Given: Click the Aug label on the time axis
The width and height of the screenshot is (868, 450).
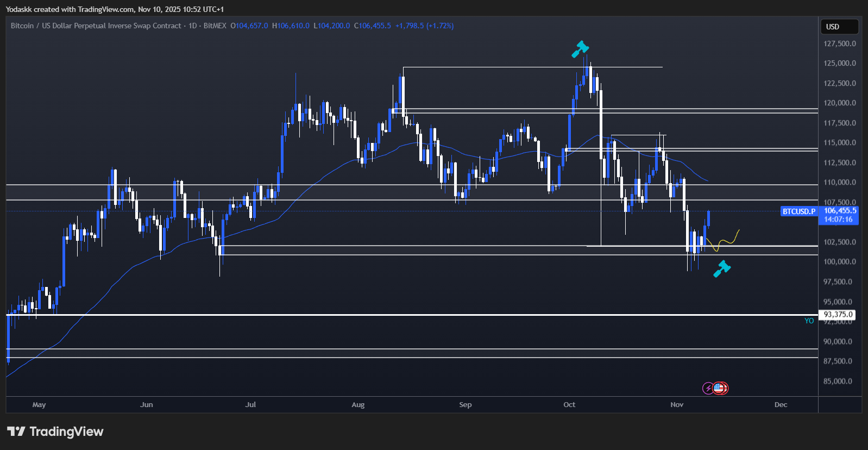Looking at the screenshot, I should [x=358, y=404].
